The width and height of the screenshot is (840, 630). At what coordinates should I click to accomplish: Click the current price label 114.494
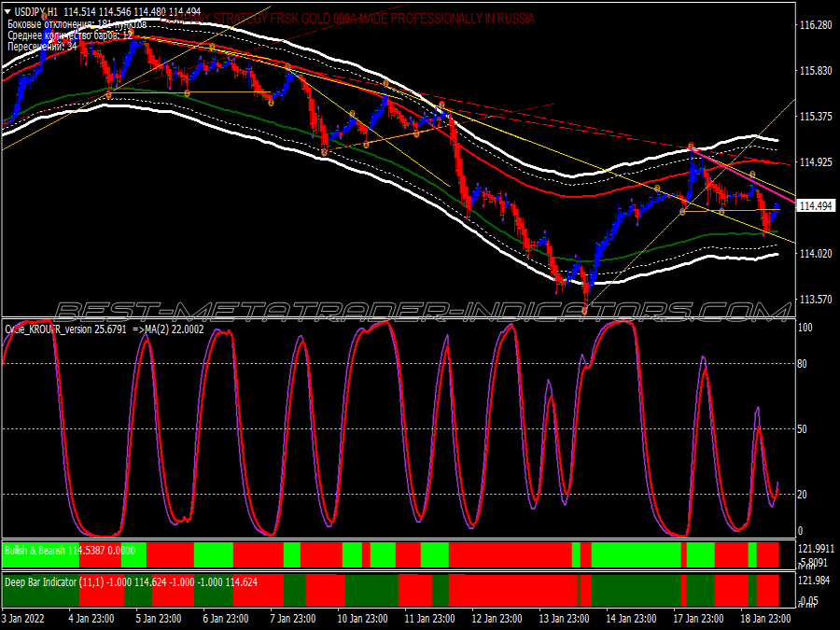click(816, 205)
